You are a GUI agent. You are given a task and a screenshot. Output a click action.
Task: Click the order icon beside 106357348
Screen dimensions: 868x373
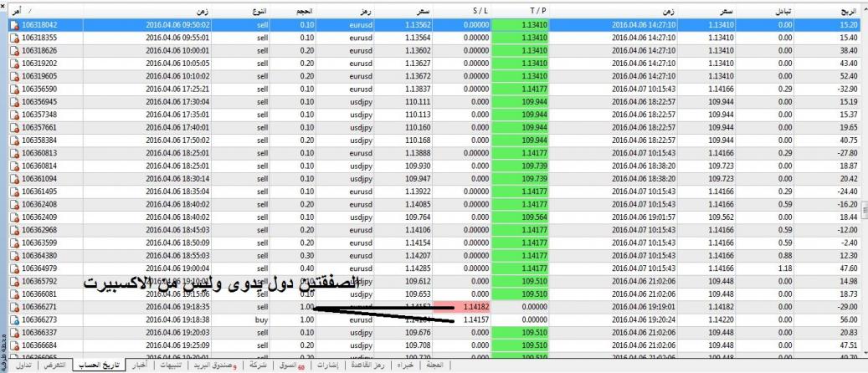click(15, 115)
